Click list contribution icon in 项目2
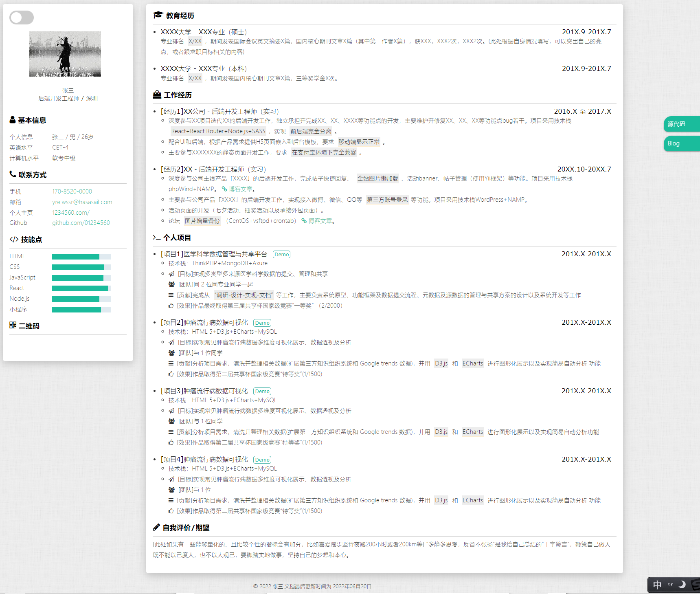Viewport: 700px width, 594px height. 171,363
